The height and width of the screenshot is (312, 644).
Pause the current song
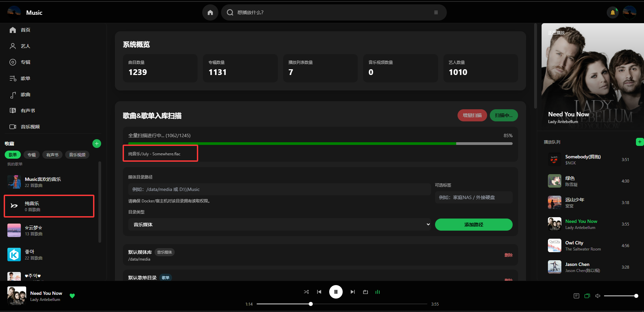tap(336, 292)
